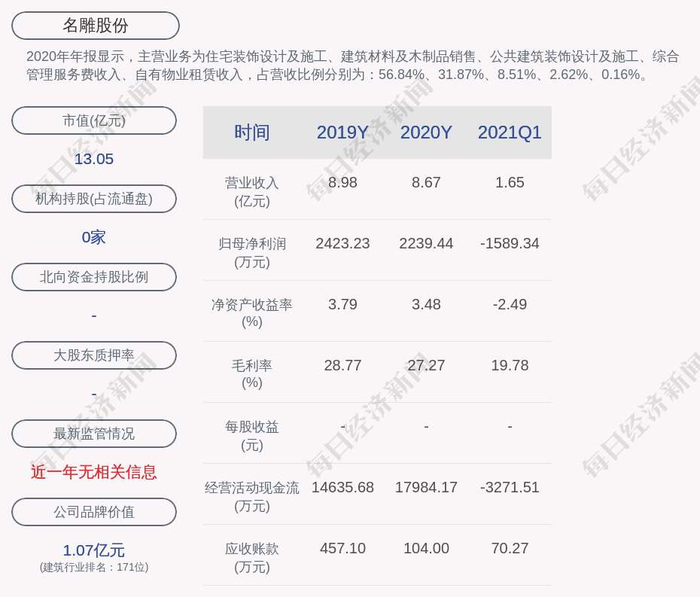Select the 最新监管情况 label
This screenshot has height=597, width=700.
point(94,434)
